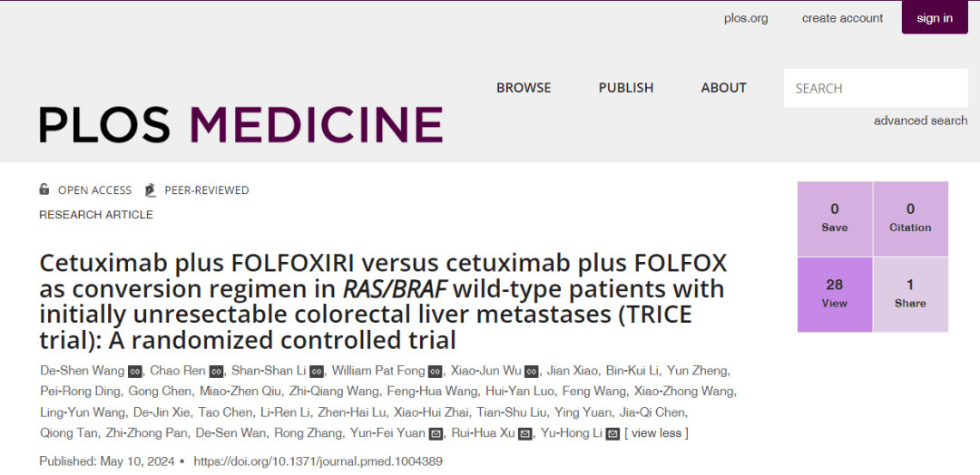Go to plos.org link
The width and height of the screenshot is (980, 475).
pyautogui.click(x=746, y=18)
